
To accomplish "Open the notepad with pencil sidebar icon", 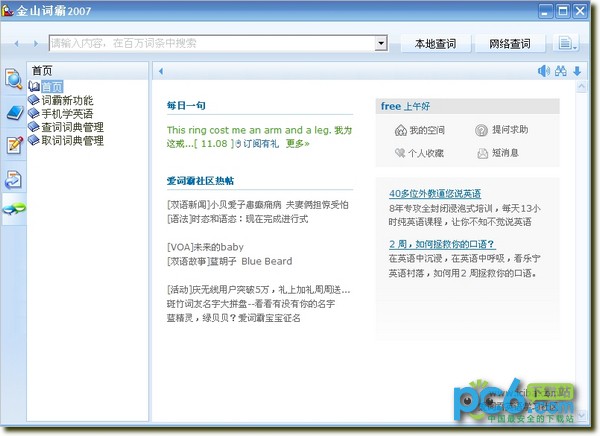I will pos(15,145).
